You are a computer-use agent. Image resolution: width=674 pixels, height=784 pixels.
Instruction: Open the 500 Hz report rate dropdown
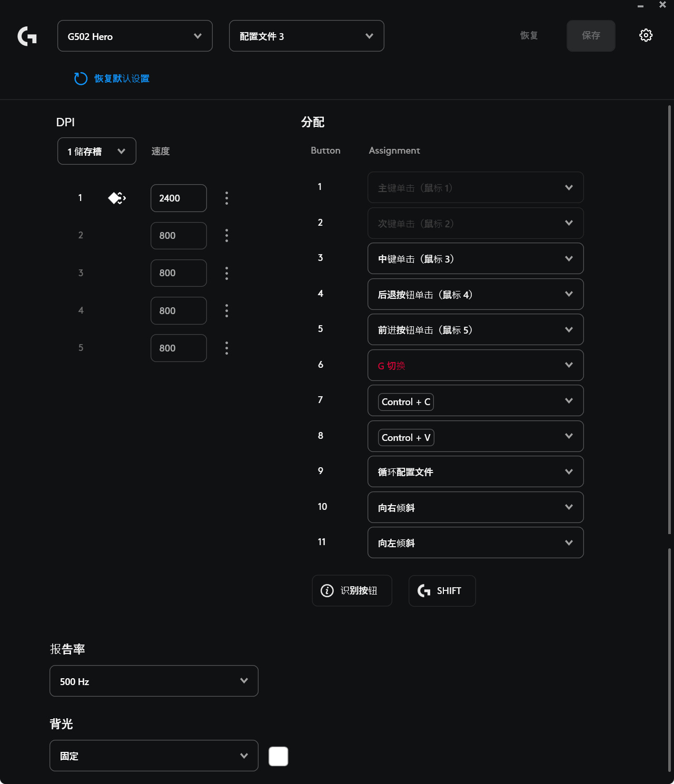tap(154, 681)
